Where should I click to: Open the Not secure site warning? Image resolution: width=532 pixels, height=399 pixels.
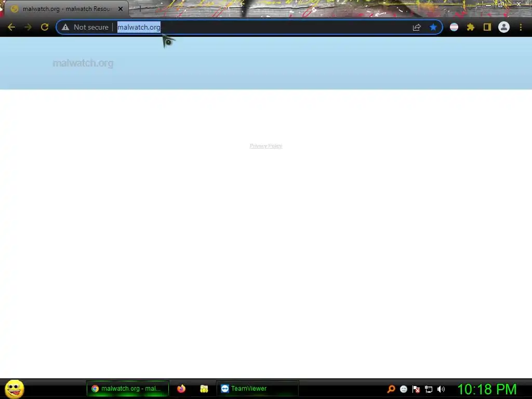click(85, 27)
